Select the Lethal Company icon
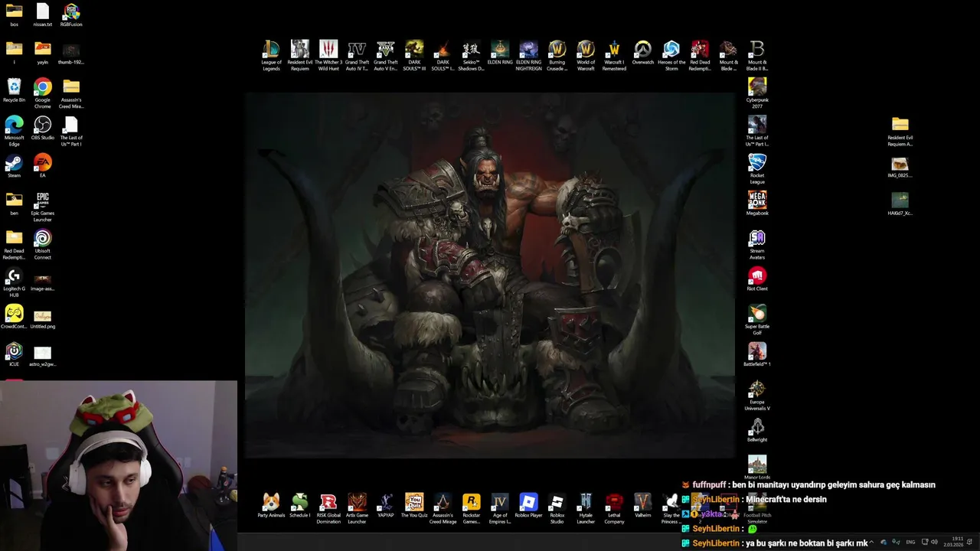This screenshot has height=551, width=980. [614, 508]
